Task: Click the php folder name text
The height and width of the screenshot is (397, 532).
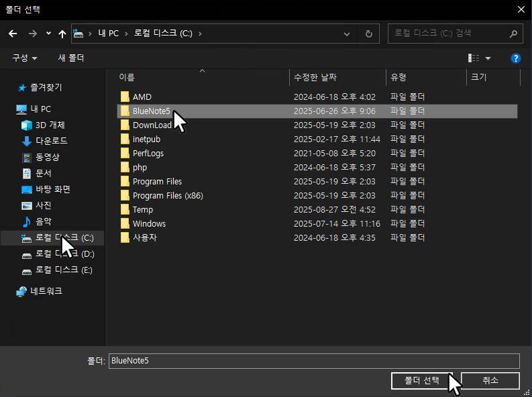Action: point(140,168)
